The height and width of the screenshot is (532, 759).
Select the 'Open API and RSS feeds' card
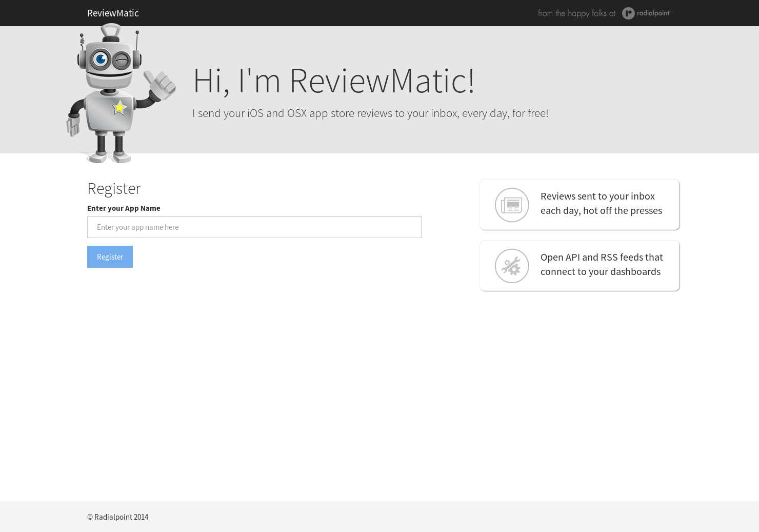[580, 265]
